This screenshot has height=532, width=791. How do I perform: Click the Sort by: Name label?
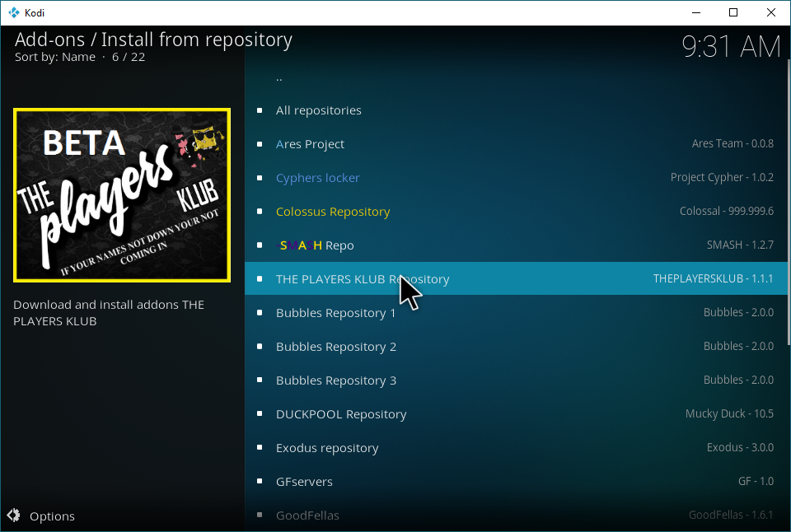(54, 57)
